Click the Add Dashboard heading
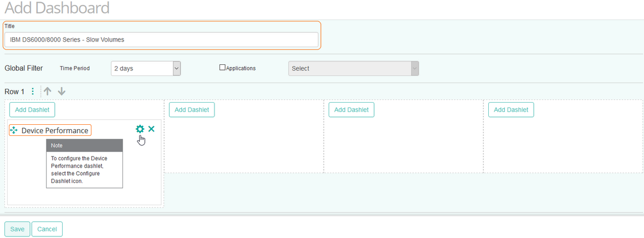 (x=57, y=8)
